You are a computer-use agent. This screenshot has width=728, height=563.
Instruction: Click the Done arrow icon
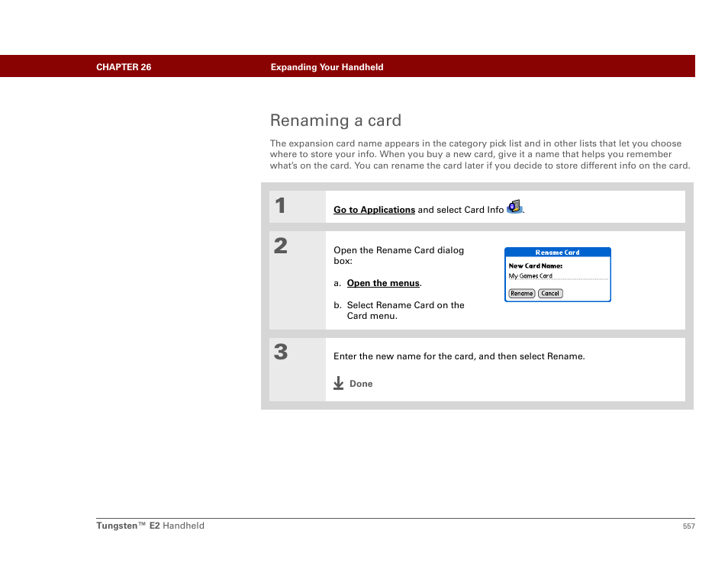click(x=339, y=383)
